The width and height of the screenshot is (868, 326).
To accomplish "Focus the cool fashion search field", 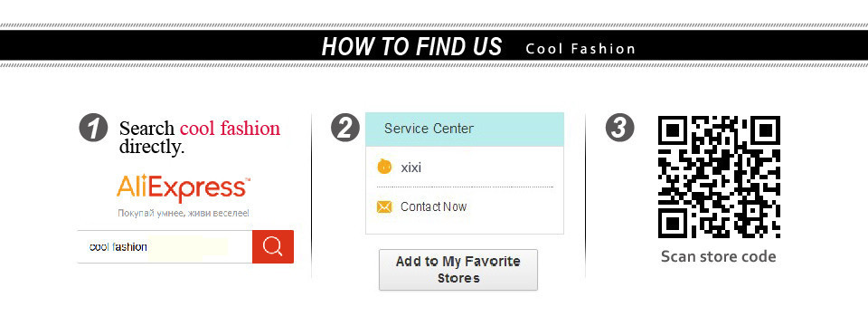I will [x=165, y=246].
